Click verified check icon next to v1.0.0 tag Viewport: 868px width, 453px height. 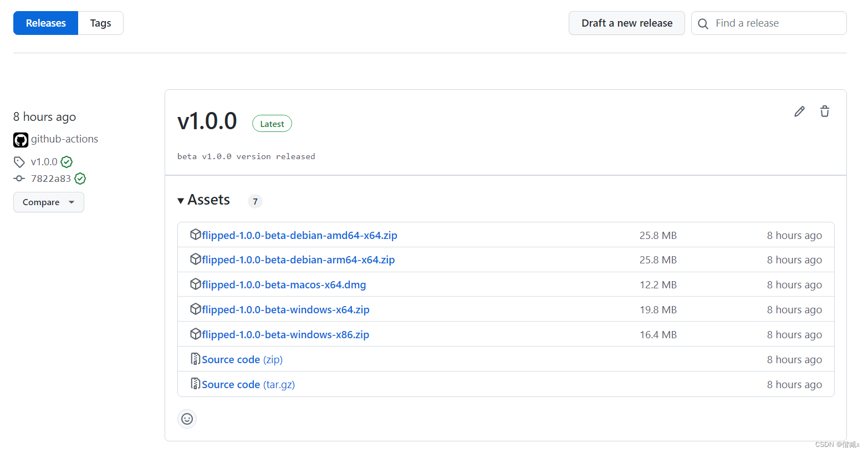pyautogui.click(x=67, y=162)
